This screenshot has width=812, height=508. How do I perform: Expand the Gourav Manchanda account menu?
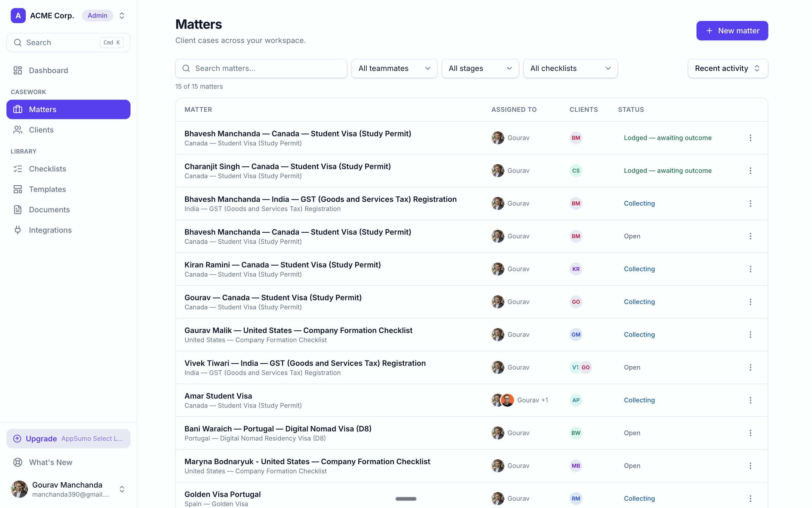pos(122,489)
